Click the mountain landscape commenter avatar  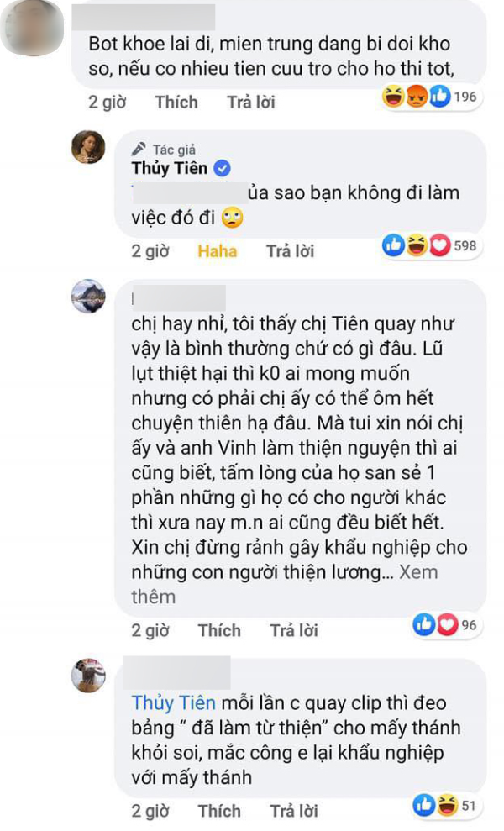(88, 297)
